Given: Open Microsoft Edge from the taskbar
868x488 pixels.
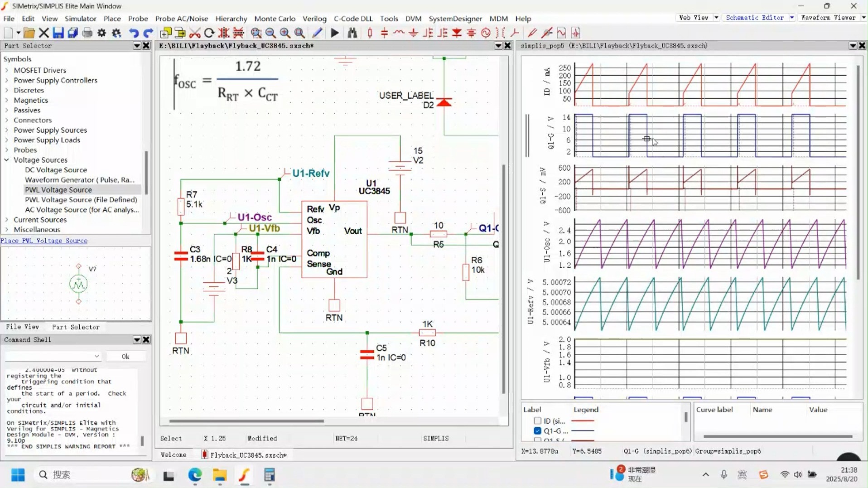Looking at the screenshot, I should [195, 474].
